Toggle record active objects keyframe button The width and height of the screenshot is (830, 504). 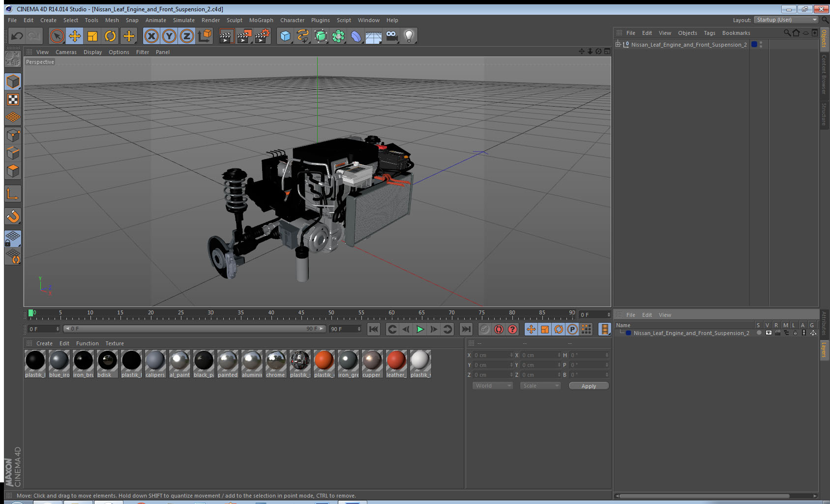coord(484,329)
